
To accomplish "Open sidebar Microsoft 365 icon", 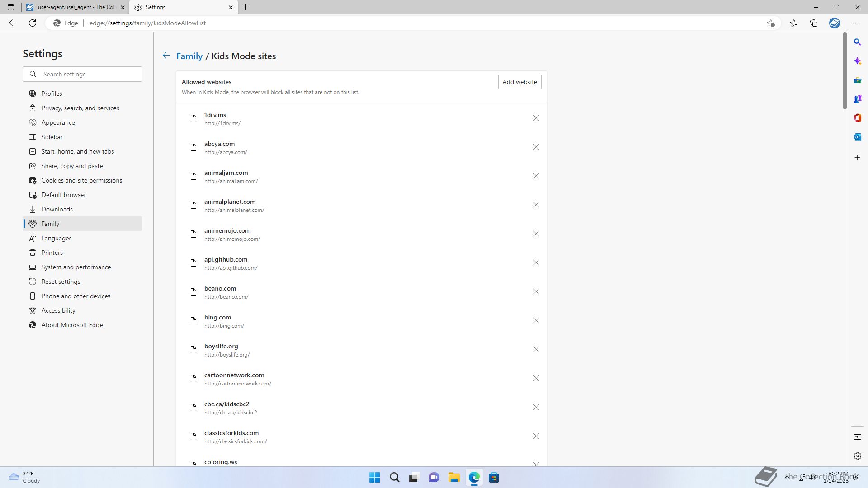I will click(857, 118).
